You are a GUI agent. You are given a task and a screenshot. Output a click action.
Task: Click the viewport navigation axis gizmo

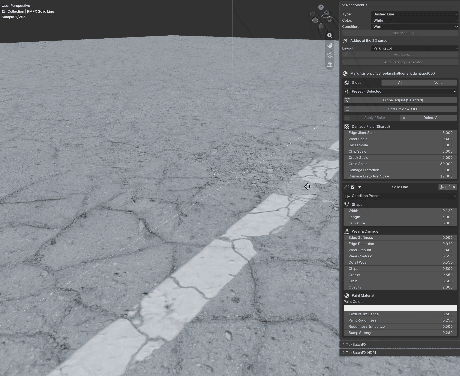click(x=320, y=17)
